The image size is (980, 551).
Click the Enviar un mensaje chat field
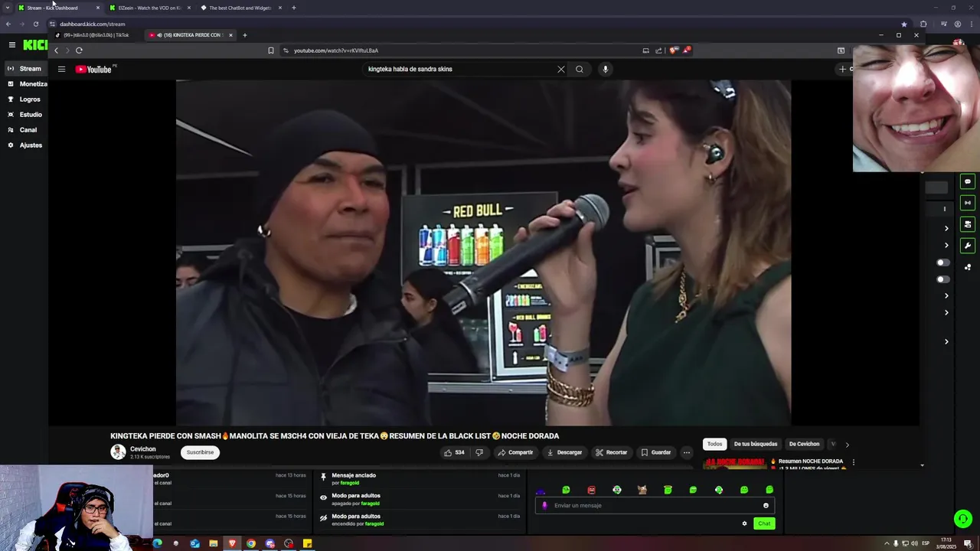655,505
